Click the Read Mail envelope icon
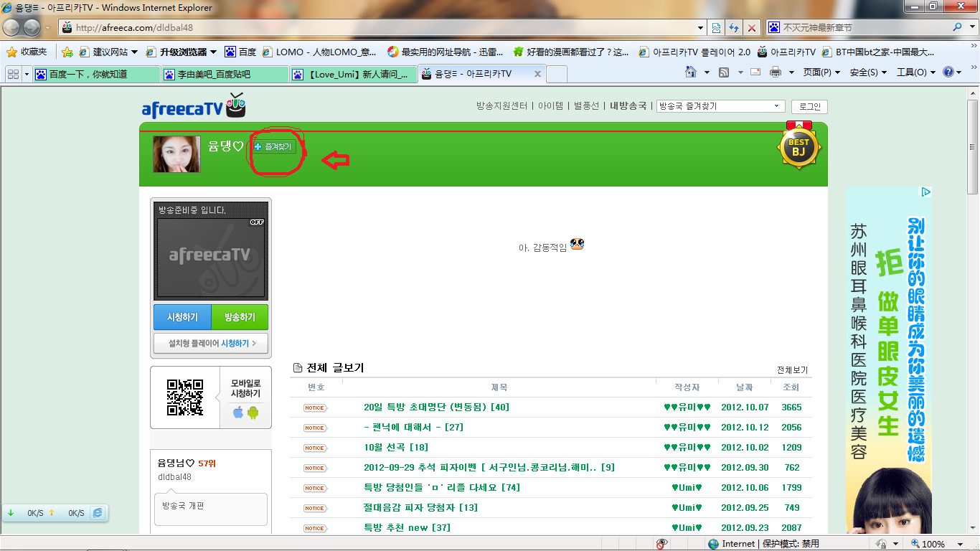980x551 pixels. pos(755,72)
